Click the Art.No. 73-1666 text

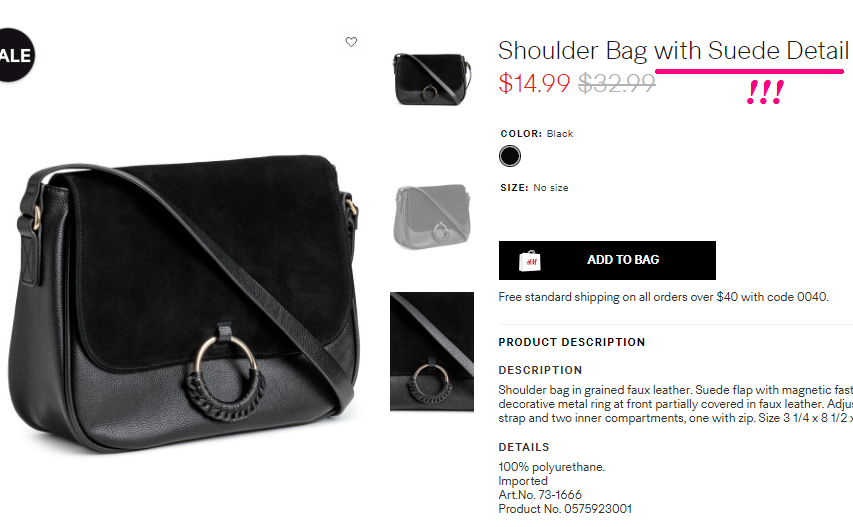pyautogui.click(x=540, y=495)
